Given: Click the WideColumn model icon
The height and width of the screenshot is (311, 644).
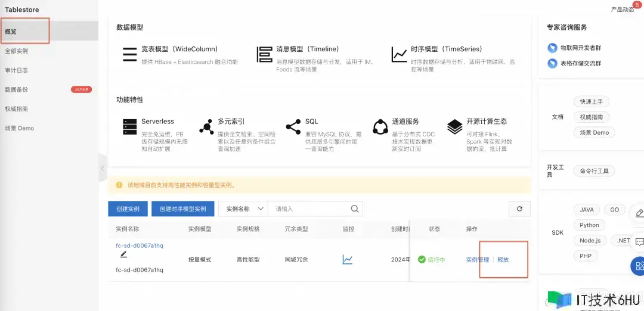Looking at the screenshot, I should tap(129, 54).
